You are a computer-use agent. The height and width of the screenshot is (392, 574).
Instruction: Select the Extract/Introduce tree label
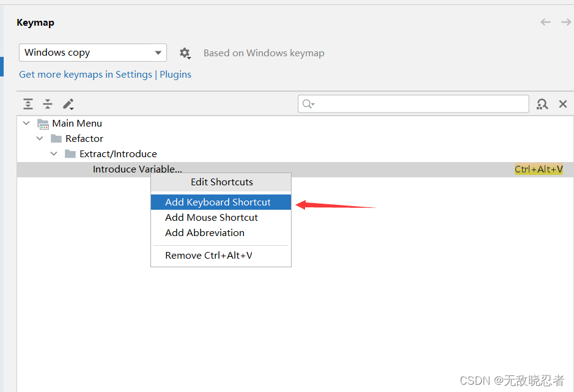(118, 154)
